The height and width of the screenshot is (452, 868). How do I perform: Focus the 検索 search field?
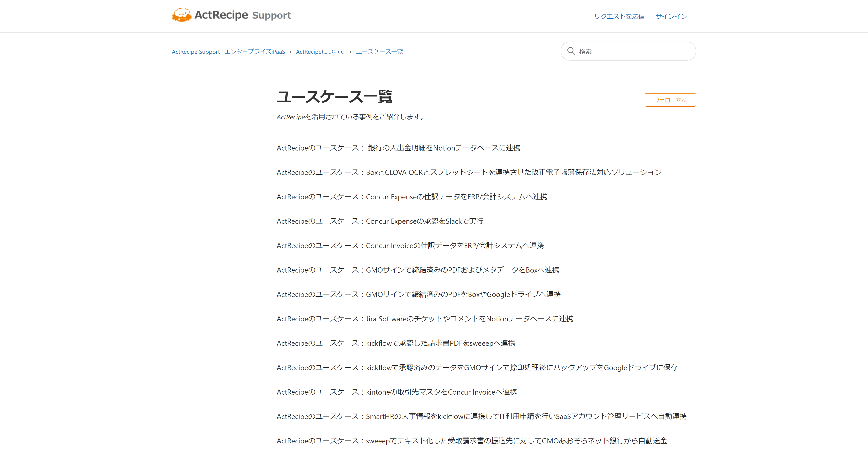(628, 51)
